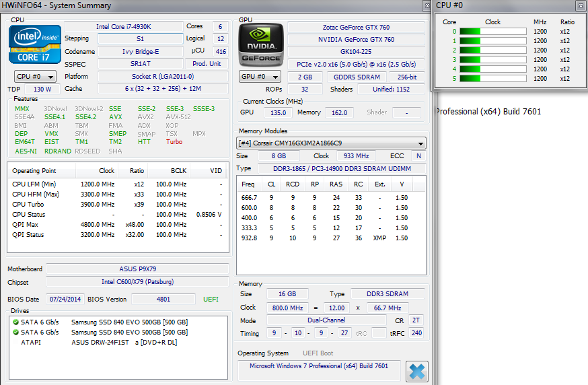Click the blue X close icon button
Image resolution: width=588 pixels, height=385 pixels.
[416, 372]
